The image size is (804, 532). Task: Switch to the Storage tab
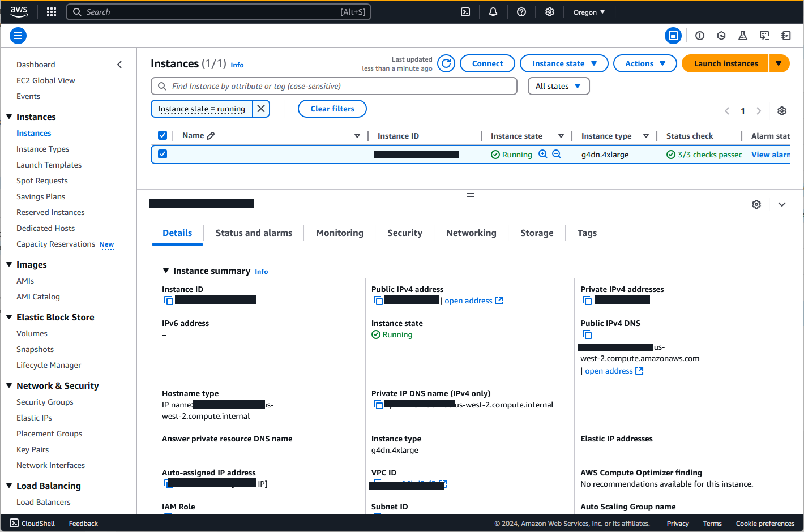click(x=537, y=233)
